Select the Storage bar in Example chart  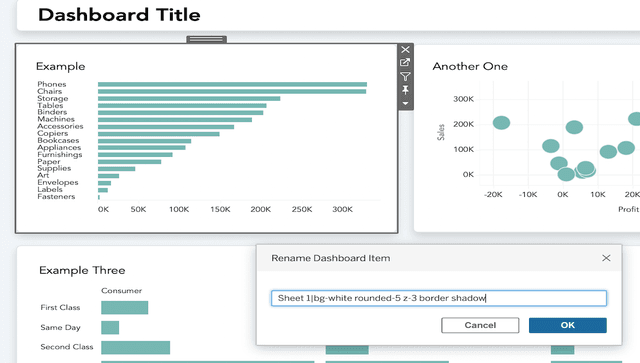189,98
